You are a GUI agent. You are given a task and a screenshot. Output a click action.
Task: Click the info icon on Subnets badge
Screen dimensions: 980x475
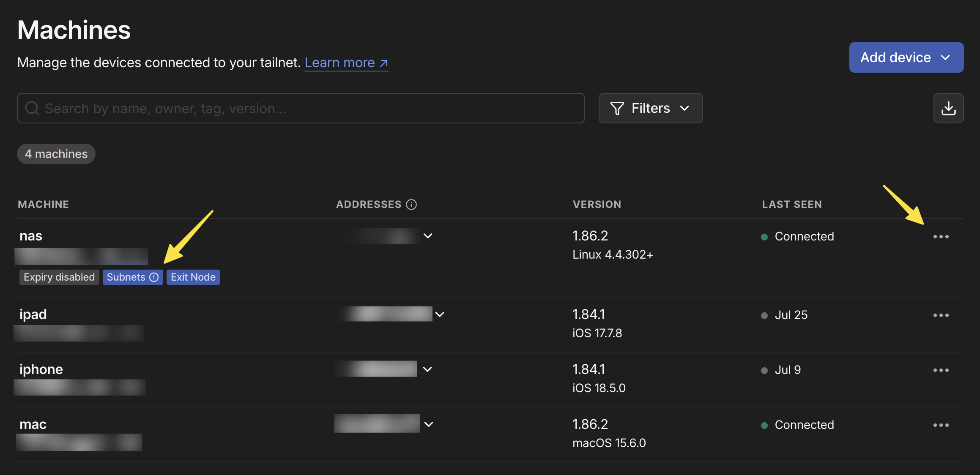click(154, 277)
